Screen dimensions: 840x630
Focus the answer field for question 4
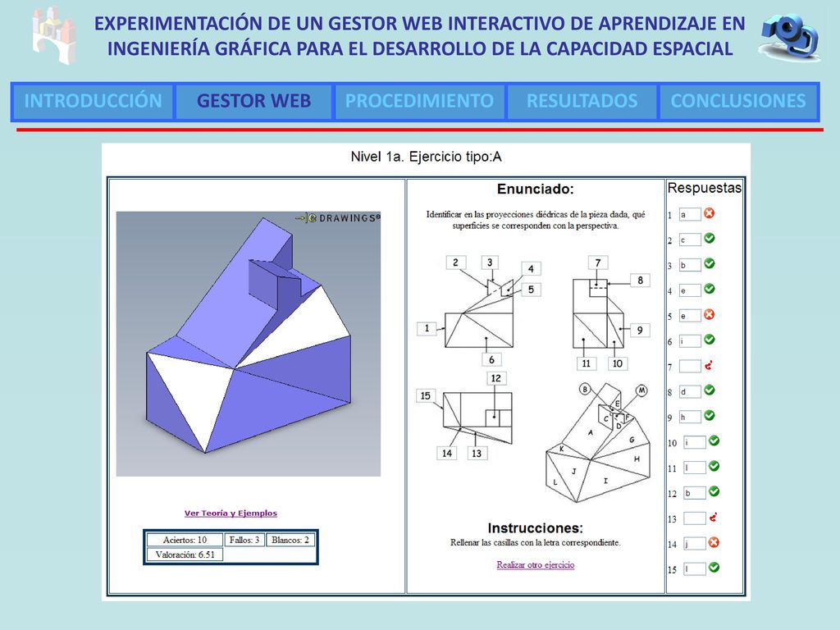[689, 291]
